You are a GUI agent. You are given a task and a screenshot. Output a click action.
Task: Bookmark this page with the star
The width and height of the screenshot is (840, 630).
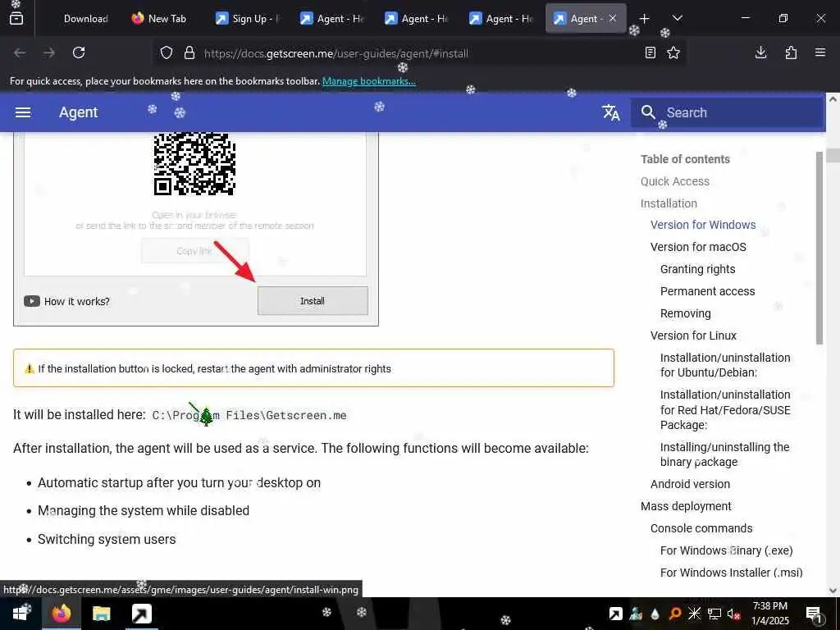673,52
